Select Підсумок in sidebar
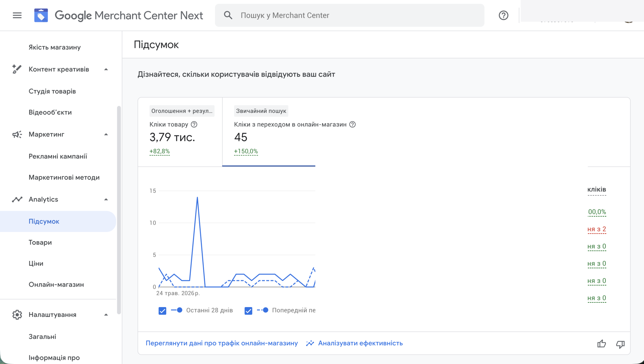This screenshot has height=364, width=644. (58, 221)
